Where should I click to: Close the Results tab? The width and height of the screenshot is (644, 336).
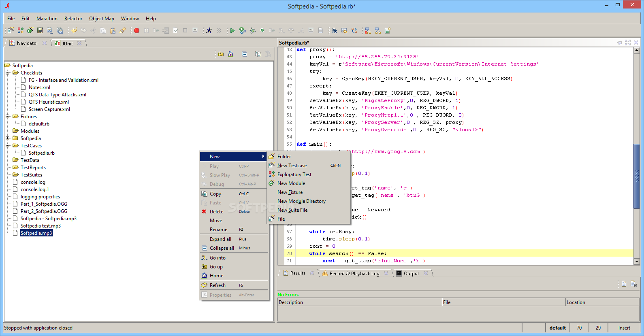point(312,273)
